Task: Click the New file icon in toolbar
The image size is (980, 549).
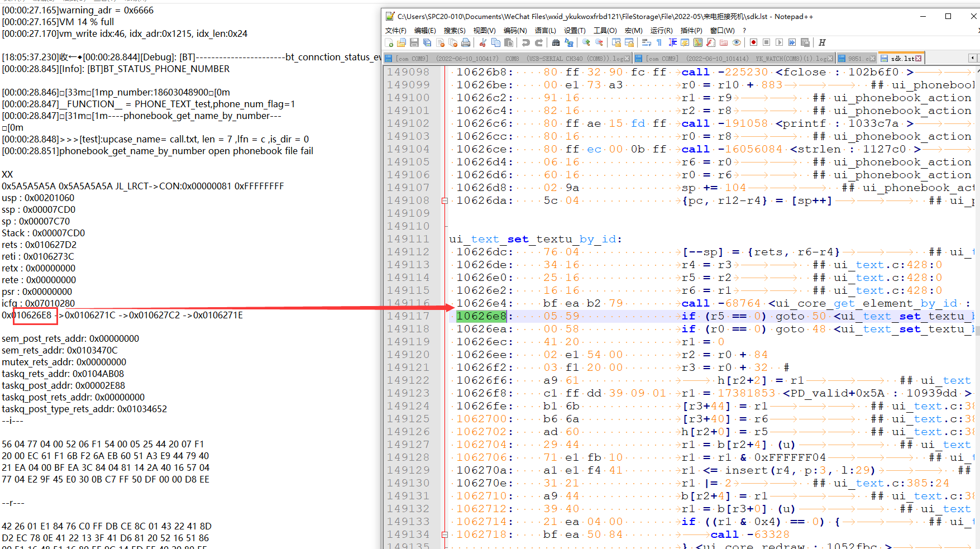Action: (389, 42)
